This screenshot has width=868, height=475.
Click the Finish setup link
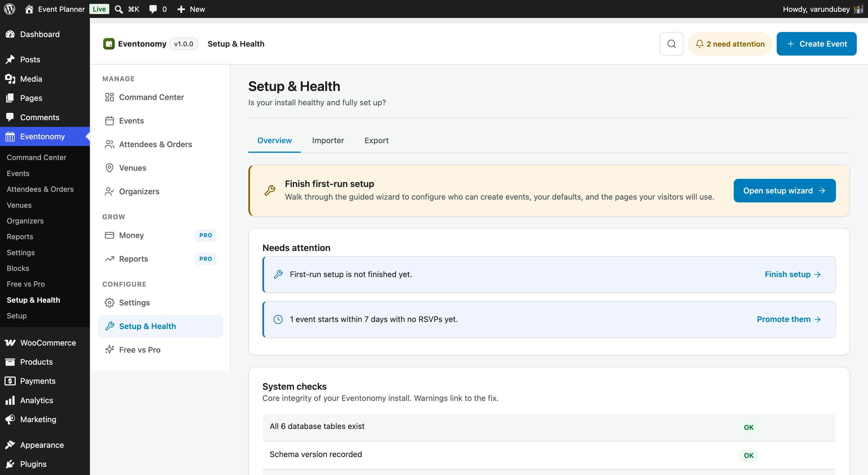tap(792, 274)
